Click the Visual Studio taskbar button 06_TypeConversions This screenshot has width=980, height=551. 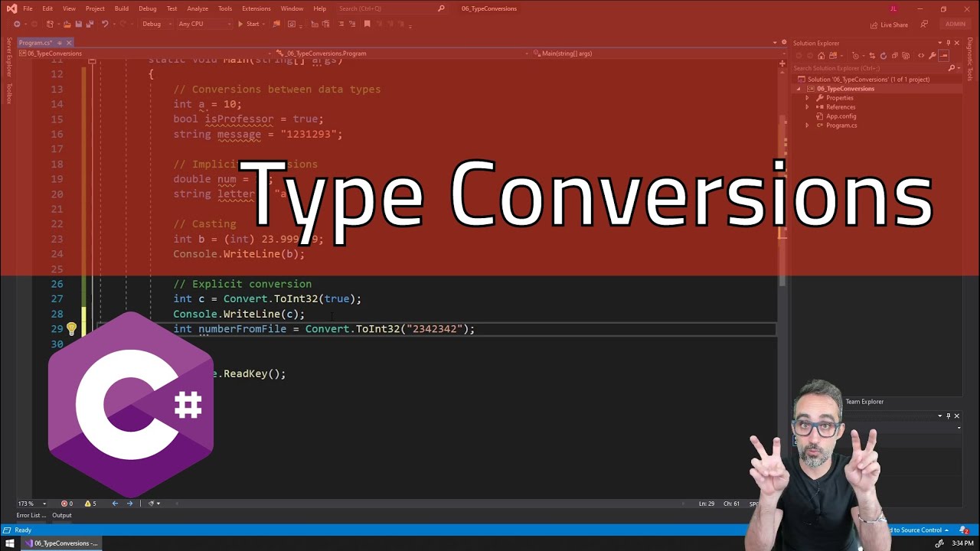click(x=61, y=543)
